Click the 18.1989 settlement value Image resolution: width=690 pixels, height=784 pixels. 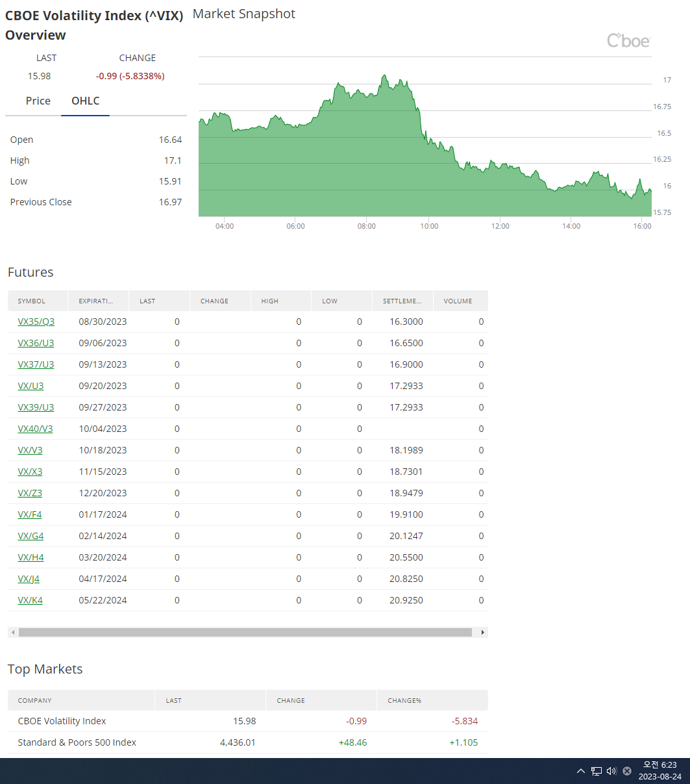(x=406, y=450)
